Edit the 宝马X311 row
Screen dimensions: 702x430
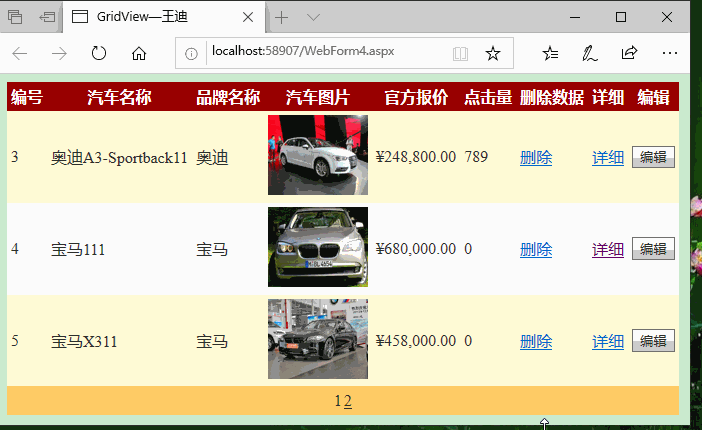[x=653, y=341]
